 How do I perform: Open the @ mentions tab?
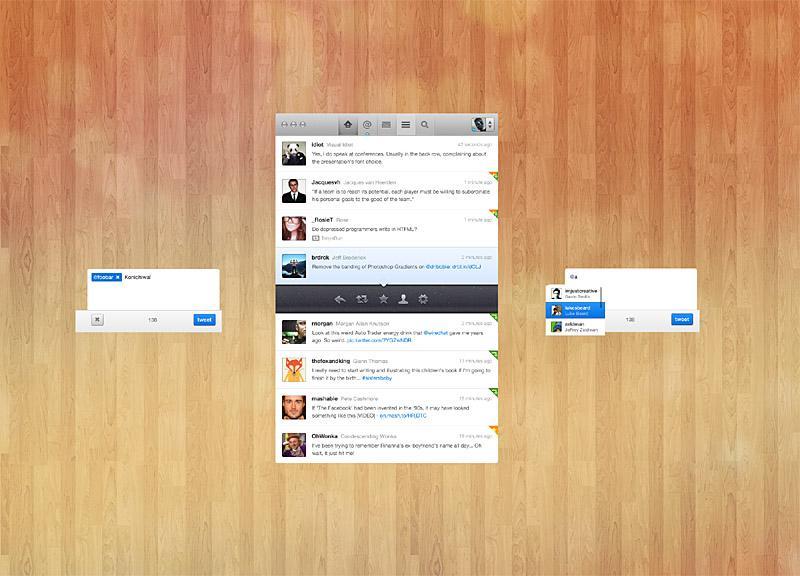click(367, 125)
